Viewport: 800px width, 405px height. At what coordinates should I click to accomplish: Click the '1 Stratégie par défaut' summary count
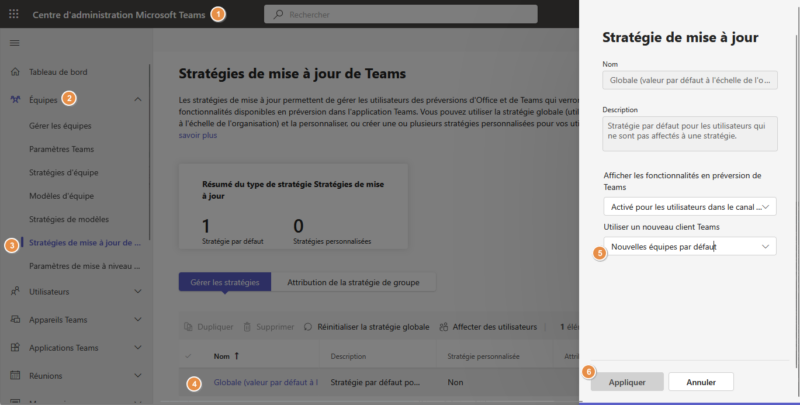tap(233, 231)
